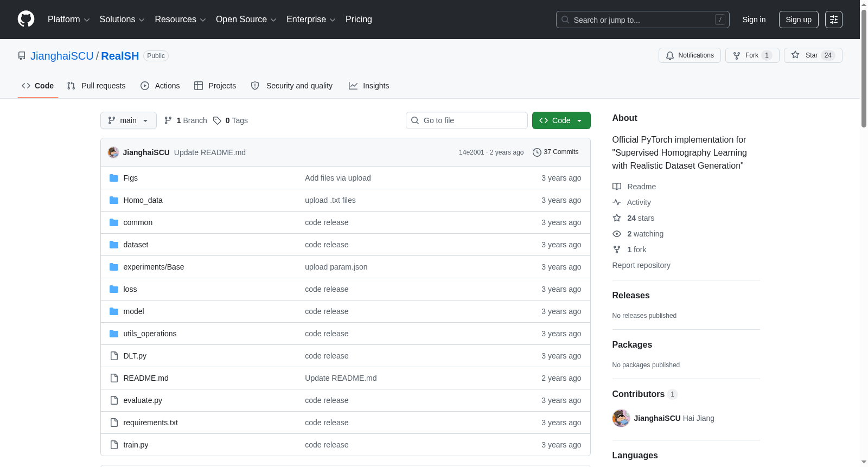Click the requirements.txt file icon
The width and height of the screenshot is (868, 467).
[x=114, y=423]
